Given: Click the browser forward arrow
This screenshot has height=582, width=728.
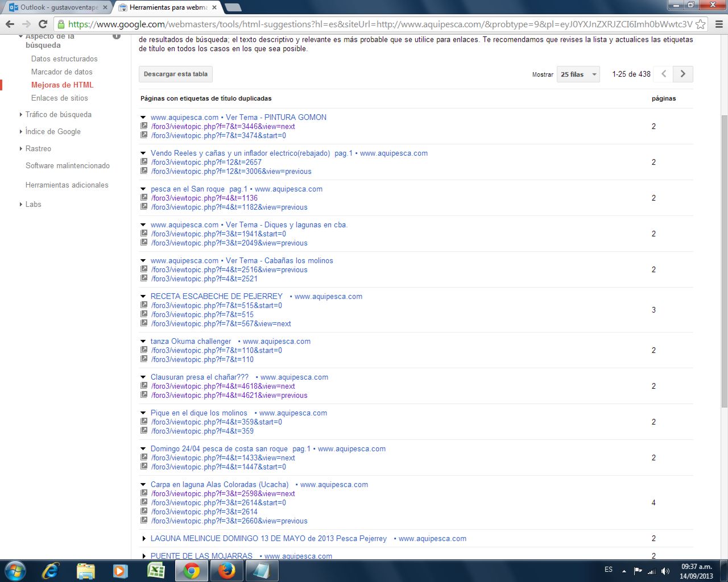Looking at the screenshot, I should [x=26, y=24].
